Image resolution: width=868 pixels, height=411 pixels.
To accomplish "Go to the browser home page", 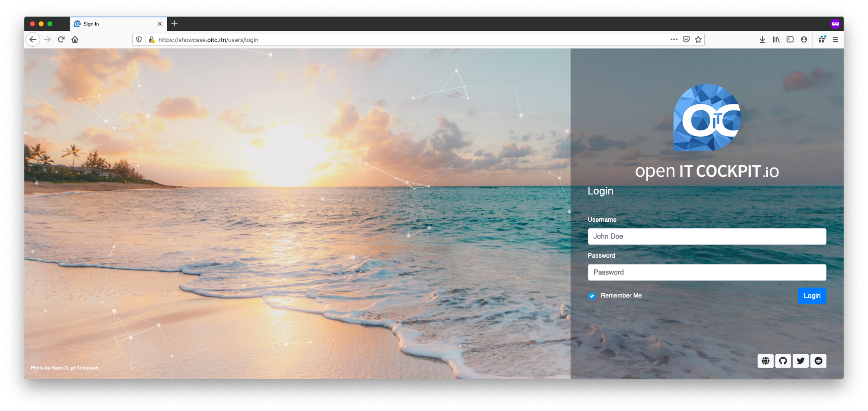I will (75, 39).
